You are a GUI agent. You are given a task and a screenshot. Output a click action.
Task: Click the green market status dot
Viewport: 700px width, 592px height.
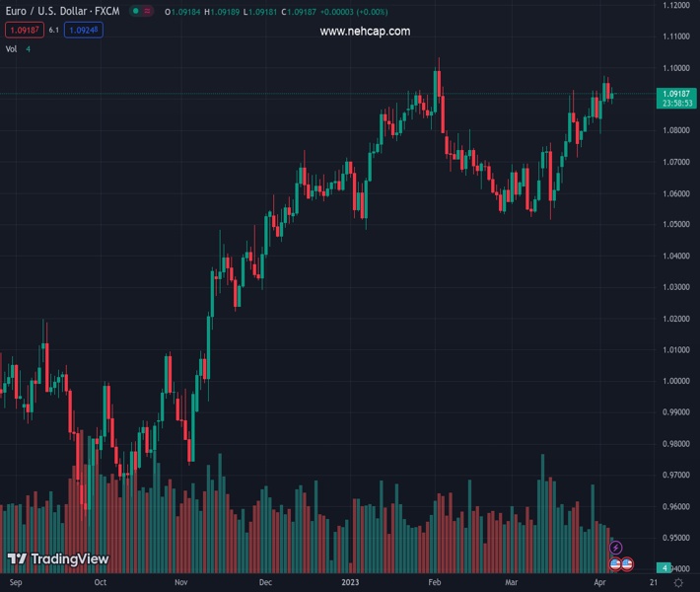point(135,12)
